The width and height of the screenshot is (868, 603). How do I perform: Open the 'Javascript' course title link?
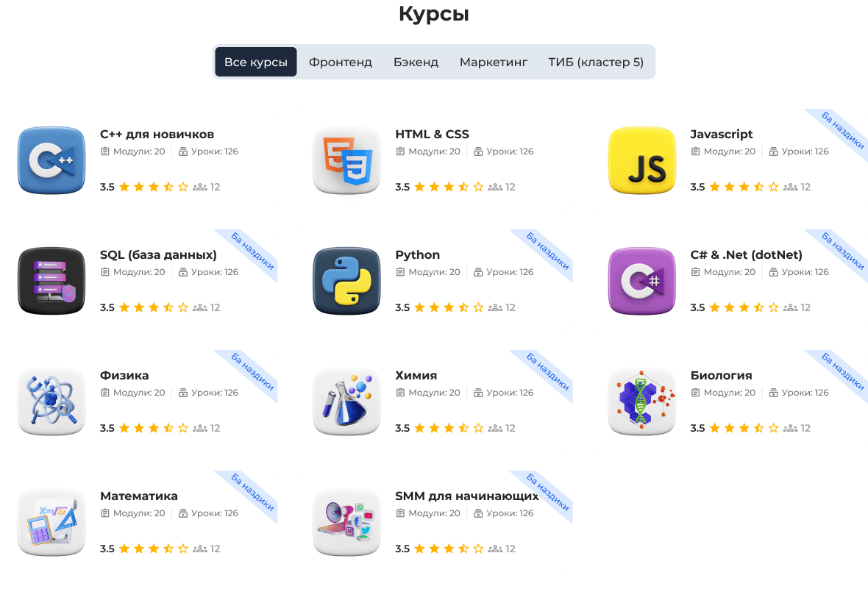[722, 134]
